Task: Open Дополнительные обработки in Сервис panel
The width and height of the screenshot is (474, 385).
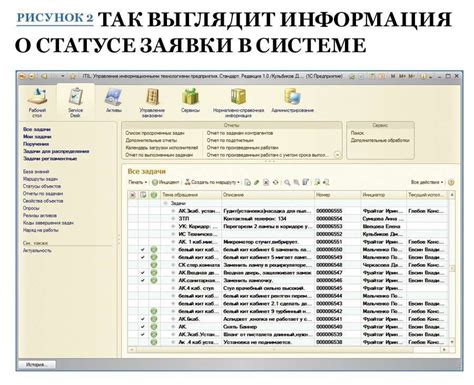Action: pyautogui.click(x=380, y=140)
